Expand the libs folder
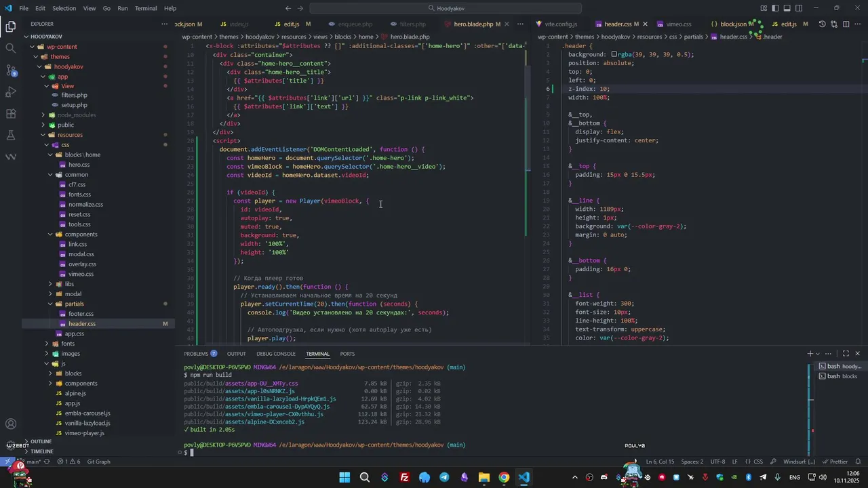868x488 pixels. tap(69, 284)
